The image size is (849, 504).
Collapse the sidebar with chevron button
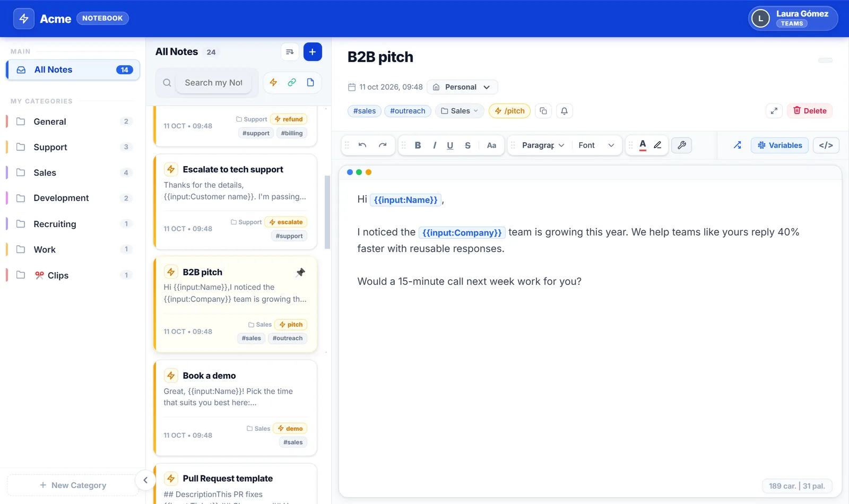145,480
